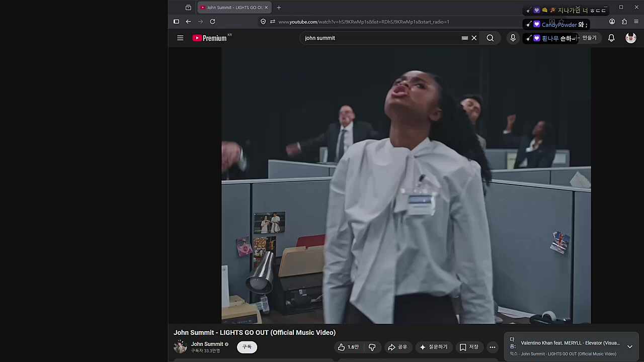Open the on-screen keyboard in search box

point(465,38)
